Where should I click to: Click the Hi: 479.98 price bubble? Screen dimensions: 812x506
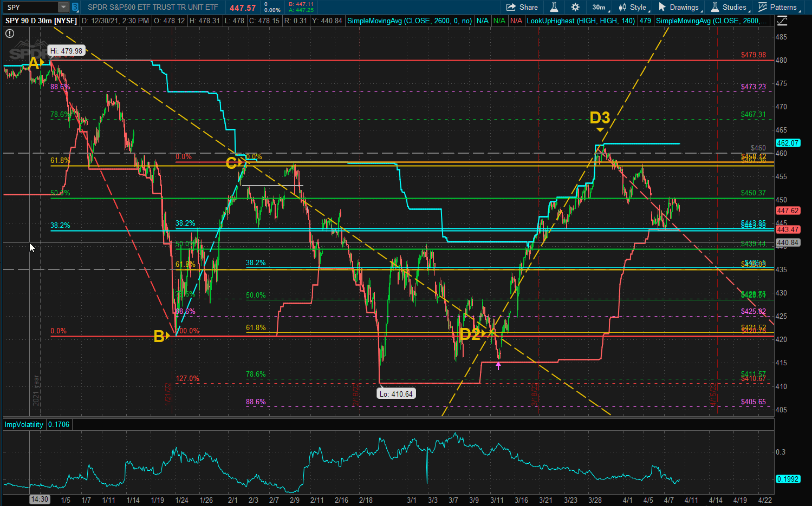pyautogui.click(x=66, y=51)
